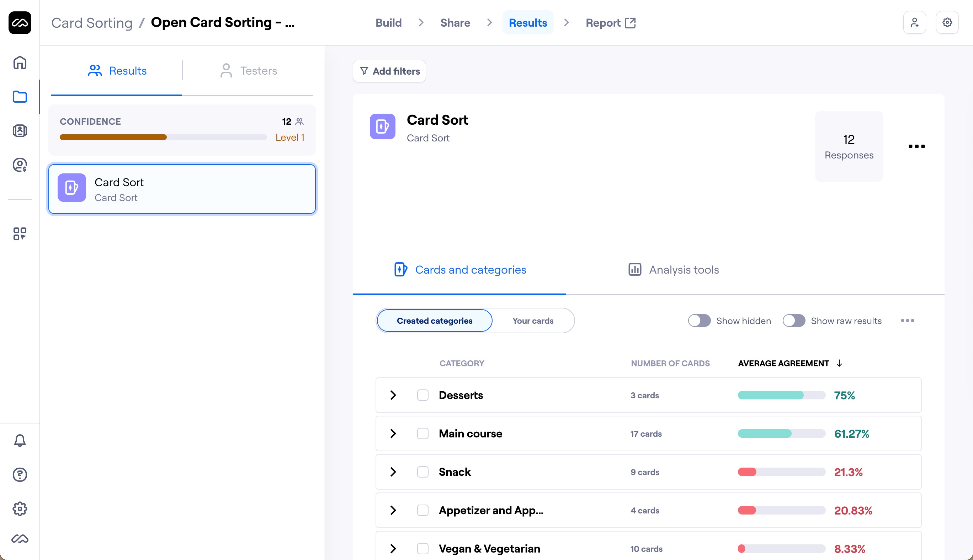Click the Add filters button
Image resolution: width=973 pixels, height=560 pixels.
pos(389,71)
